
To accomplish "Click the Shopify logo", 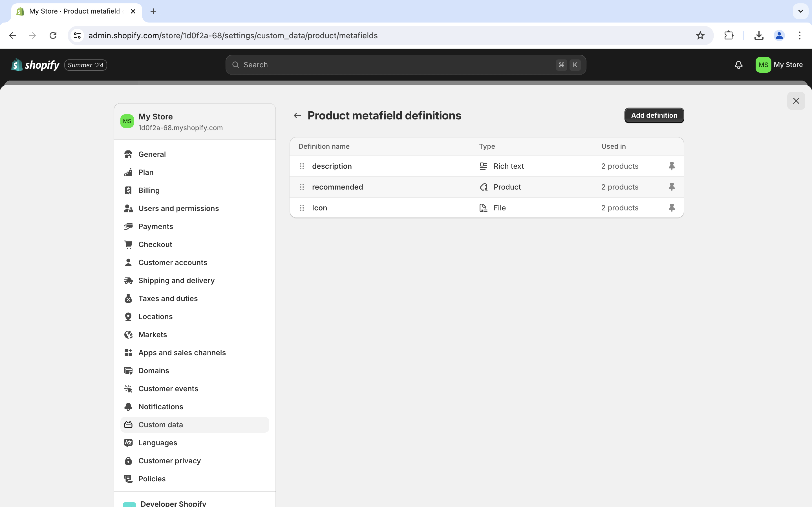I will coord(35,65).
